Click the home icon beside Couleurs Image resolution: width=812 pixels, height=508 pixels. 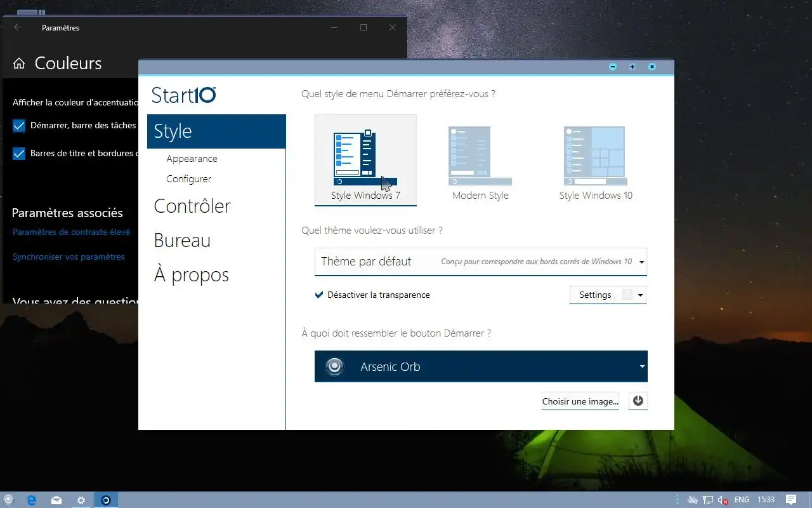tap(19, 63)
